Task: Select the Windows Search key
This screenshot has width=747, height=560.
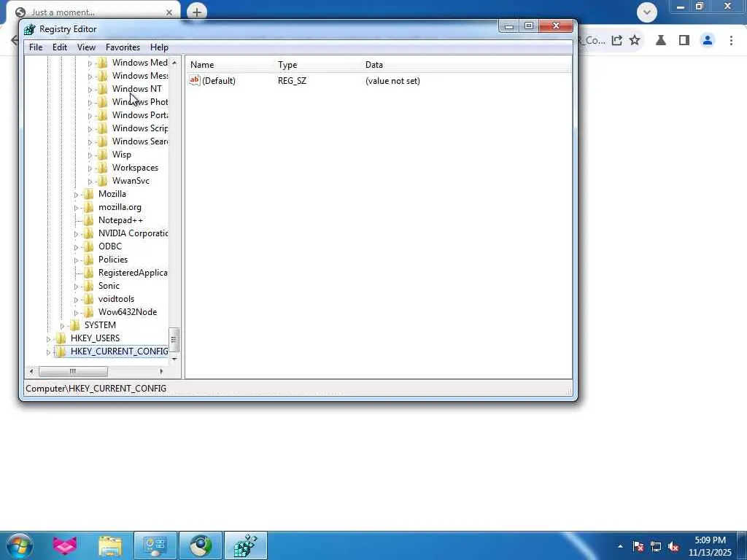Action: [139, 141]
